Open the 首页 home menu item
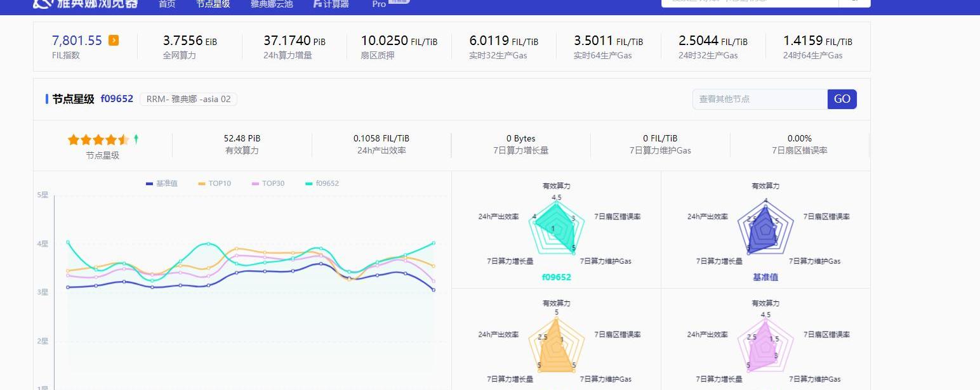Image resolution: width=980 pixels, height=390 pixels. 167,4
